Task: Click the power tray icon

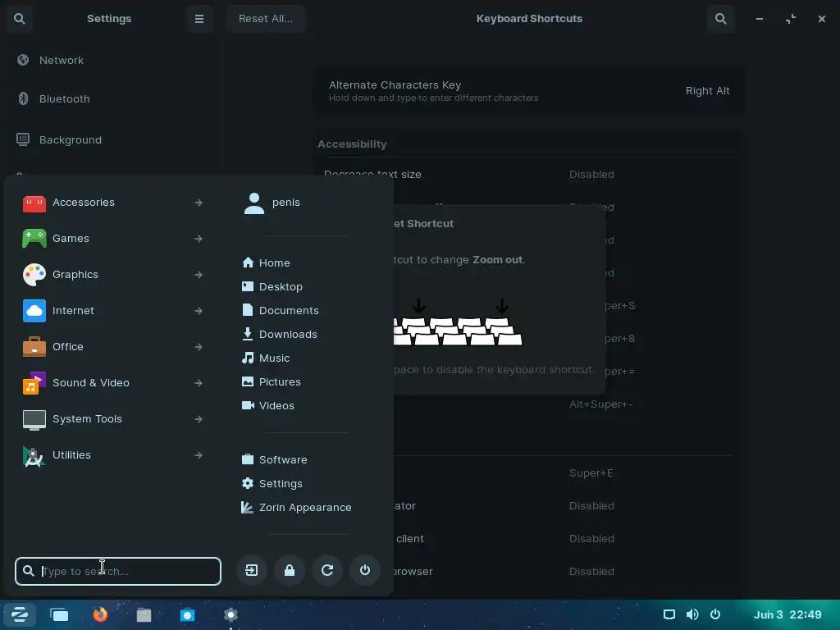Action: coord(715,614)
